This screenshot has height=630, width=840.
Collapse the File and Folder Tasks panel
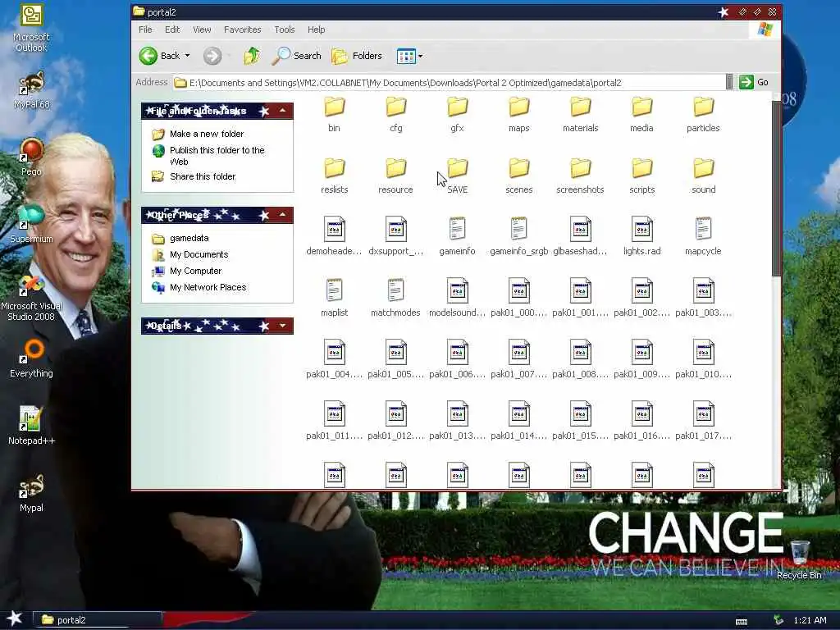pos(282,111)
